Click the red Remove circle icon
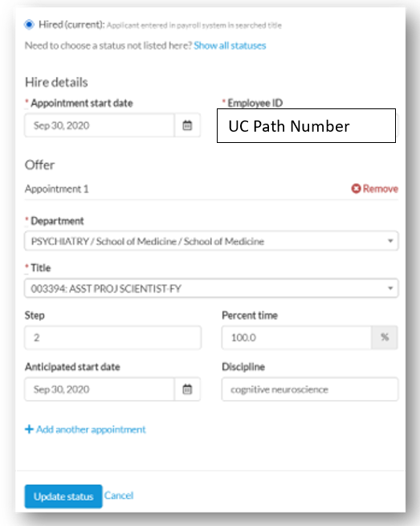 pyautogui.click(x=356, y=189)
